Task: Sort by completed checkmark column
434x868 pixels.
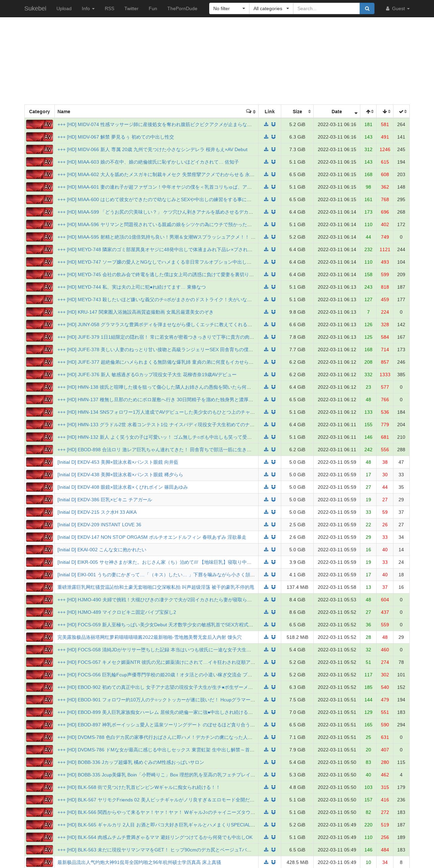Action: pos(401,112)
